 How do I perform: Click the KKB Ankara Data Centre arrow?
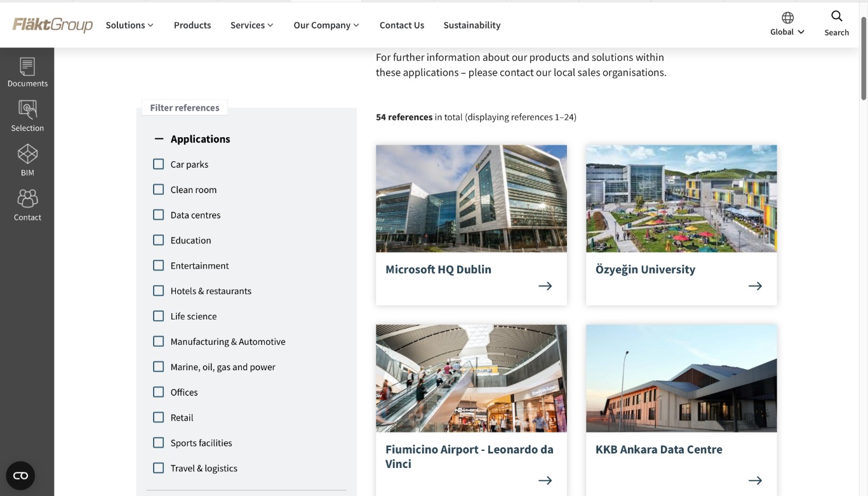(755, 480)
